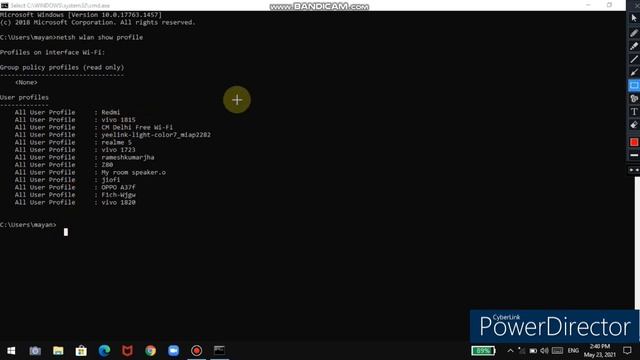Click the 'Group policy profiles (read only)' line
Image resolution: width=640 pixels, height=360 pixels.
(x=62, y=67)
